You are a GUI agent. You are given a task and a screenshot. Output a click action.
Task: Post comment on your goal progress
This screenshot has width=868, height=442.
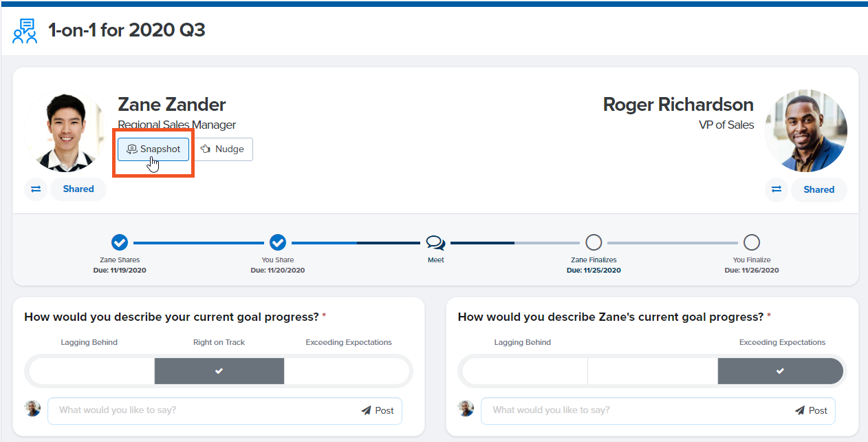(378, 410)
